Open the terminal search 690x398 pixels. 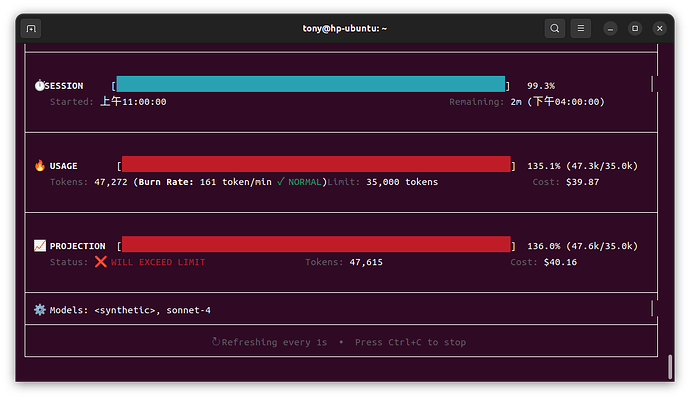click(554, 29)
